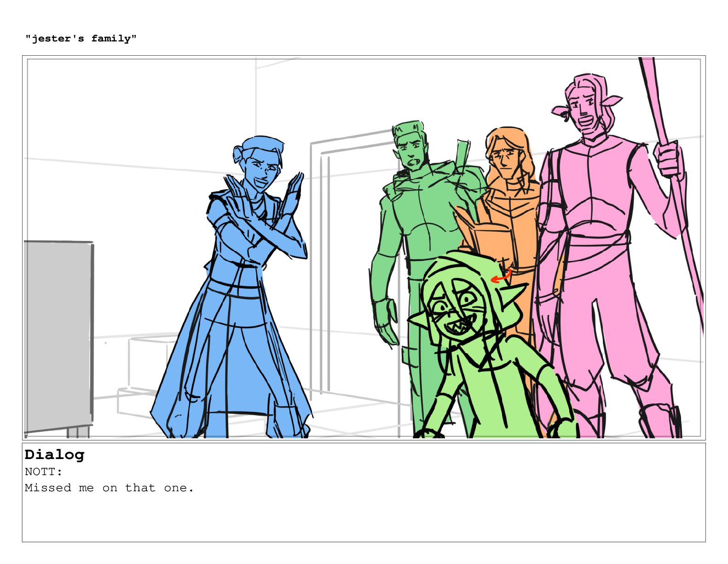This screenshot has width=728, height=564.
Task: Click the storyboard panel drawing
Action: pos(364,248)
